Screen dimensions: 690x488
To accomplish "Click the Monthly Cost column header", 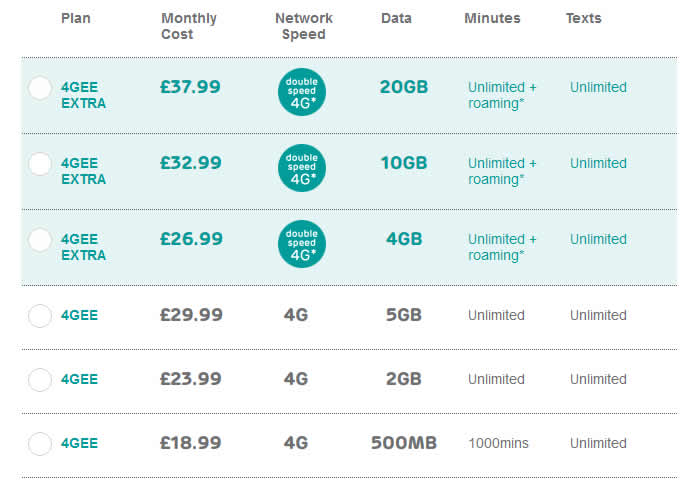I will [189, 26].
